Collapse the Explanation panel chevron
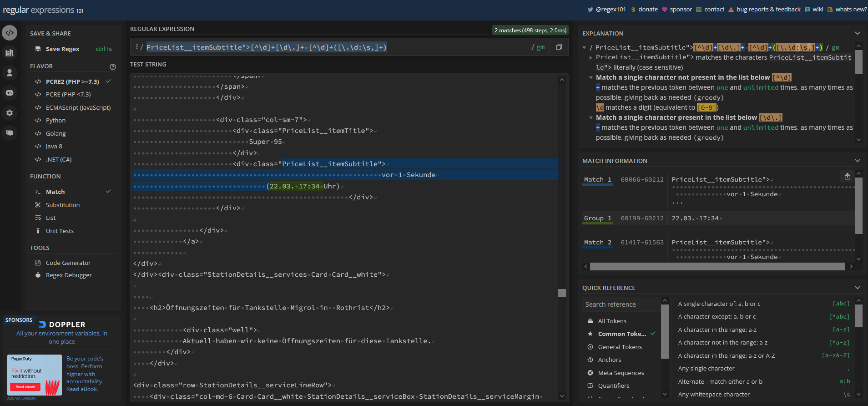This screenshot has width=868, height=406. (858, 33)
